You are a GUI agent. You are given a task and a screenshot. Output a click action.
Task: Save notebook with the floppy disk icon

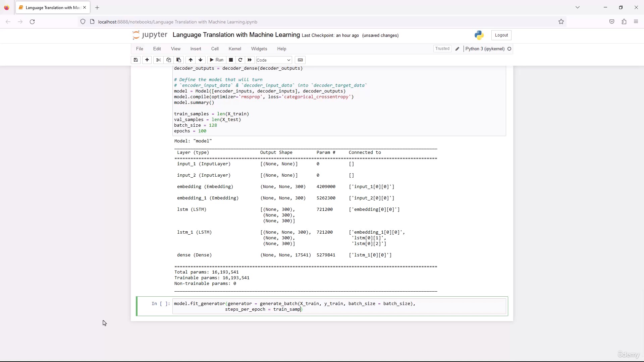[136, 60]
